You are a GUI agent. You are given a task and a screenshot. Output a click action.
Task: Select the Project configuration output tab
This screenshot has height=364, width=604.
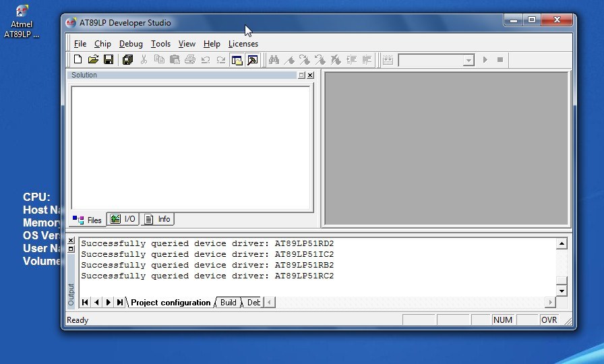(171, 303)
